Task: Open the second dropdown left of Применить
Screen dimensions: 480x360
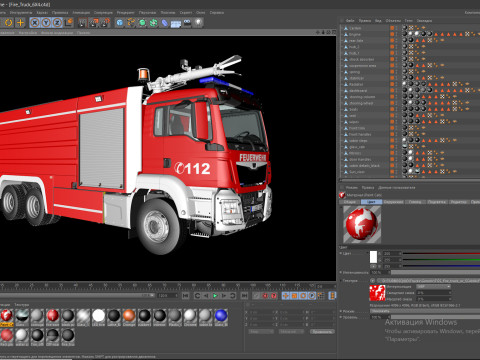Action: [290, 332]
